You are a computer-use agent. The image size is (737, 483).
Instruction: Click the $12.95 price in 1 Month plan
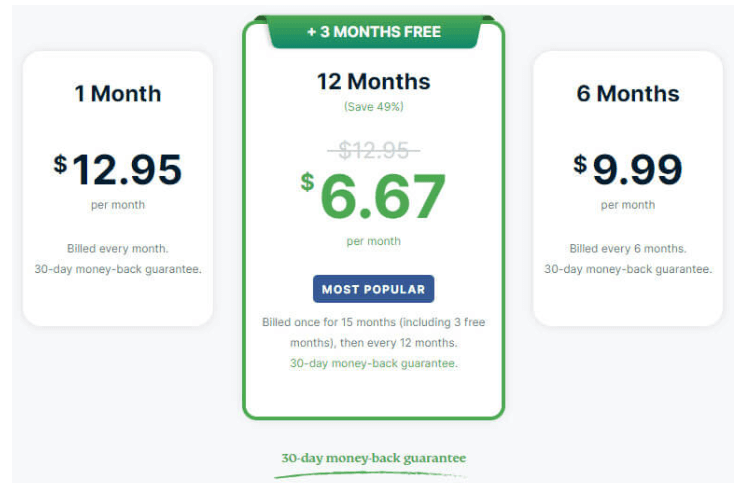coord(118,170)
